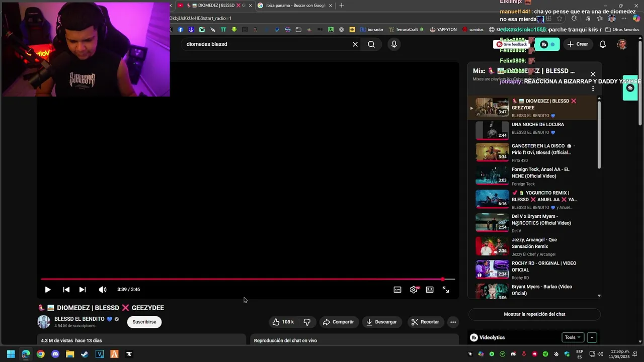
Task: Click the Descargar button
Action: tap(381, 322)
